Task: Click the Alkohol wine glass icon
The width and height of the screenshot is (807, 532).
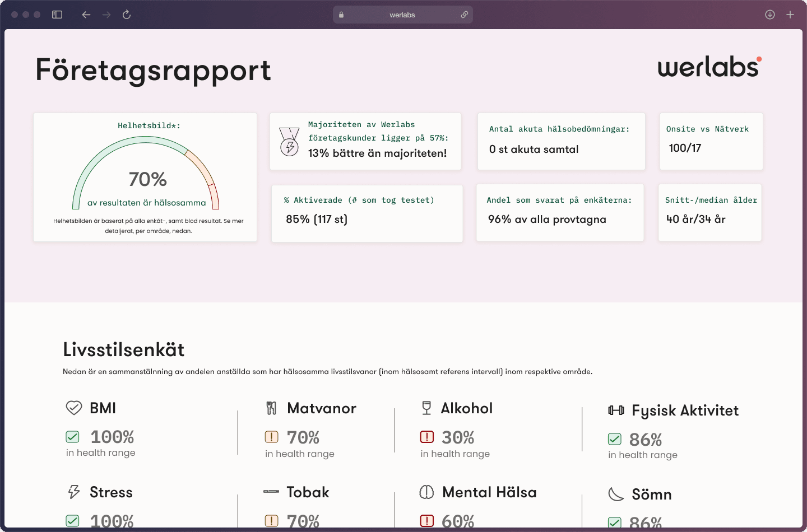Action: click(426, 408)
